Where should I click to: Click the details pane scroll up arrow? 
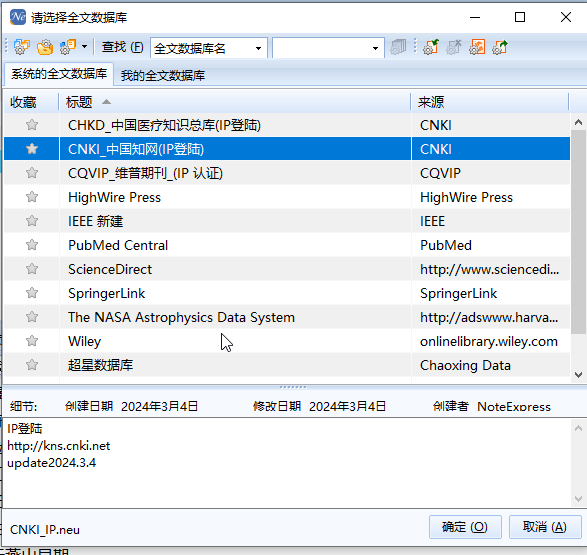pyautogui.click(x=578, y=428)
